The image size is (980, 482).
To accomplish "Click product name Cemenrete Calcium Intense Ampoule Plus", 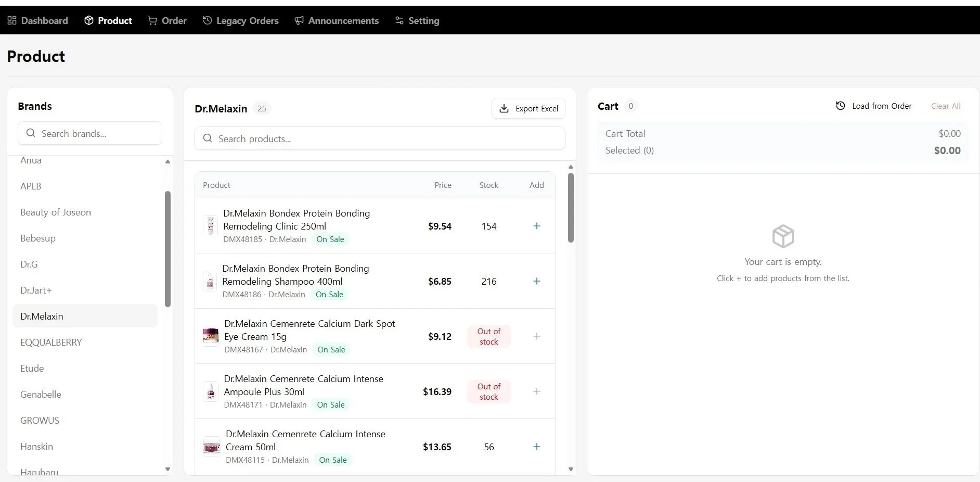I will click(x=304, y=385).
